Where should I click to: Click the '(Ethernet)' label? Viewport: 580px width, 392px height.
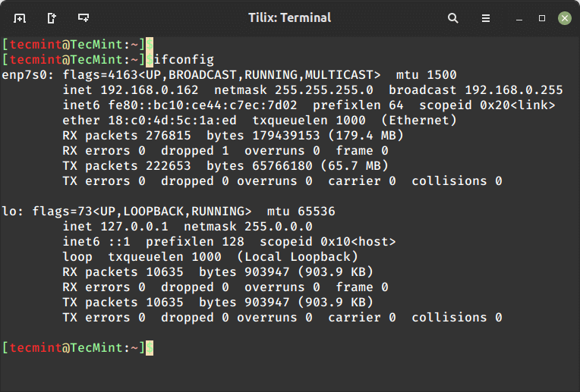point(419,121)
